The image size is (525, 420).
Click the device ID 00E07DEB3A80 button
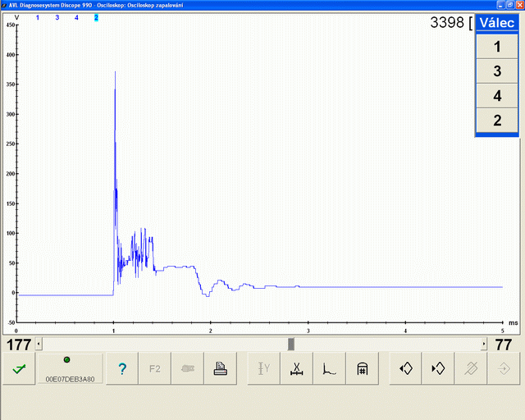click(x=70, y=368)
